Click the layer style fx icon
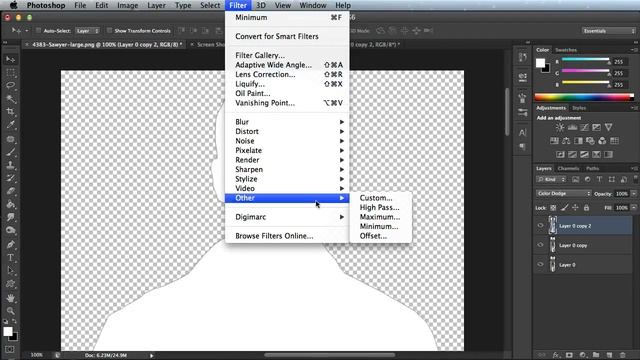Viewport: 640px width, 360px height. click(556, 355)
